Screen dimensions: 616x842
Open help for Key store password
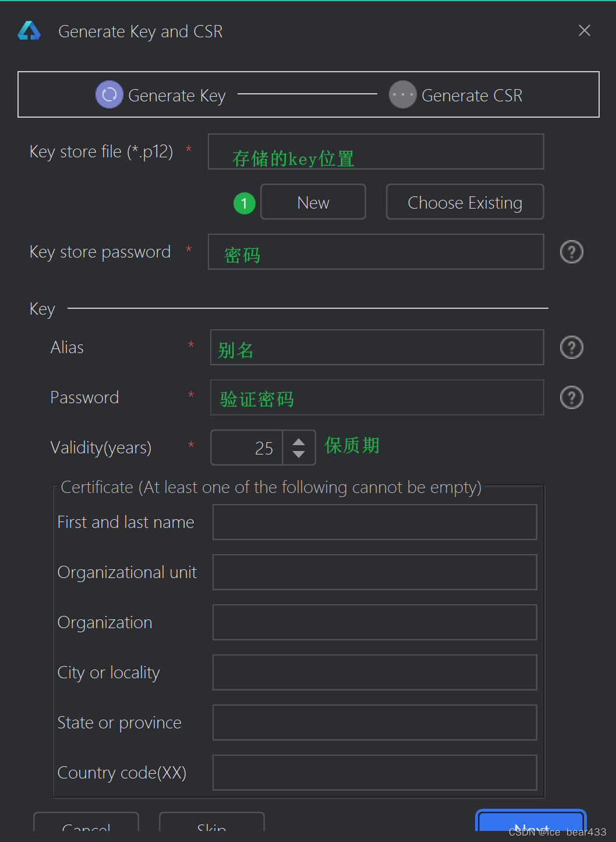[x=571, y=252]
